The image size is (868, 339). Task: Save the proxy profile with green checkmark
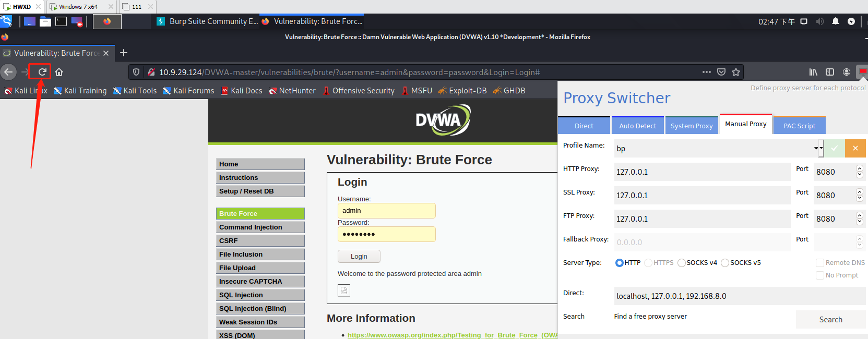(834, 148)
